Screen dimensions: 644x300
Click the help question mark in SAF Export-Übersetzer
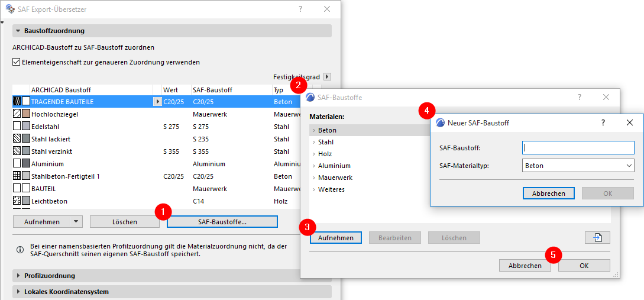pyautogui.click(x=300, y=9)
